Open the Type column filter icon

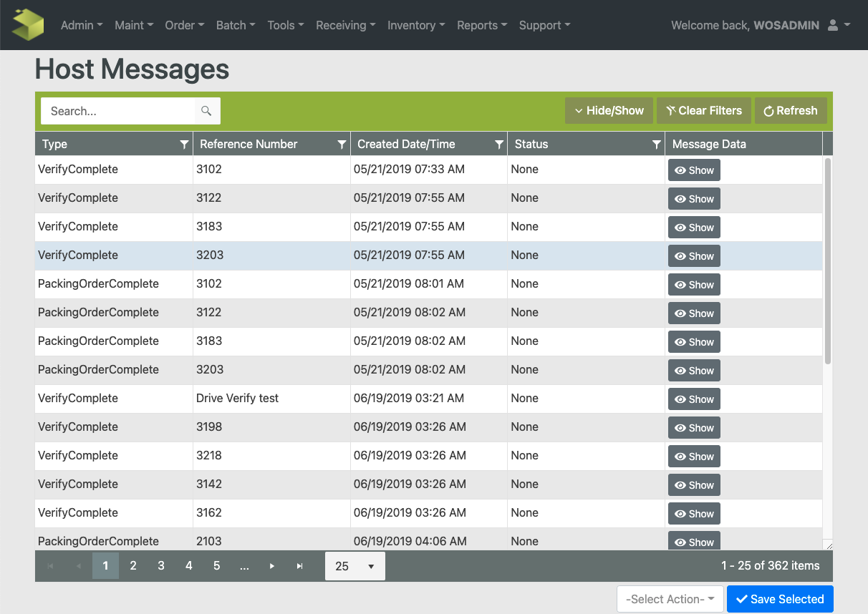(184, 145)
